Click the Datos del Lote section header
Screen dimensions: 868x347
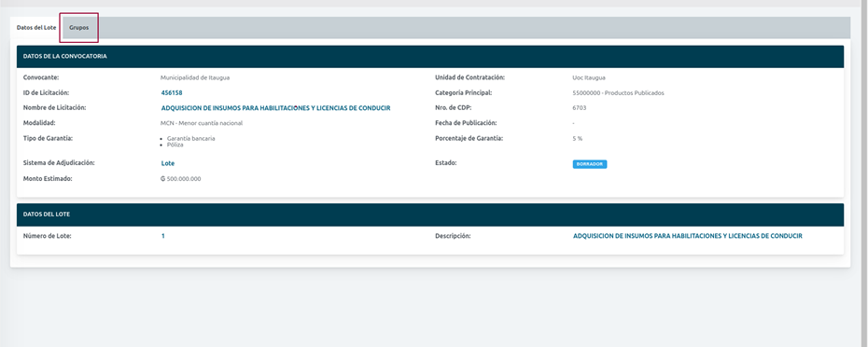pos(430,215)
